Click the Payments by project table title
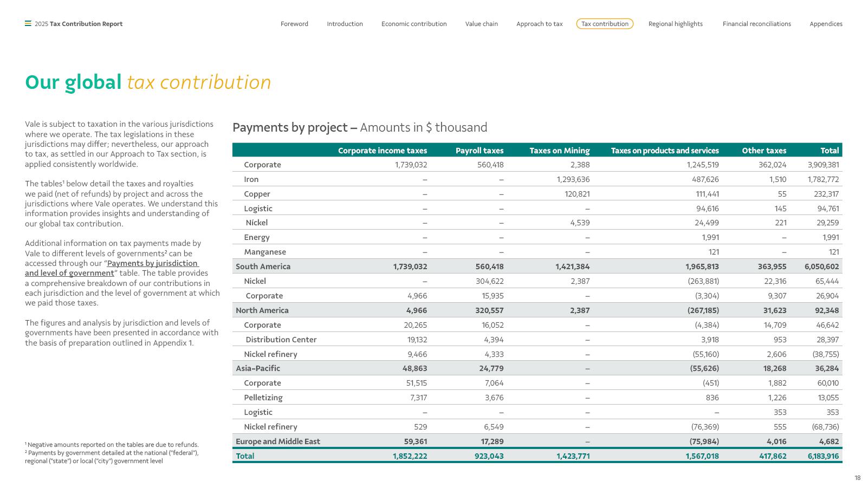 (x=360, y=127)
